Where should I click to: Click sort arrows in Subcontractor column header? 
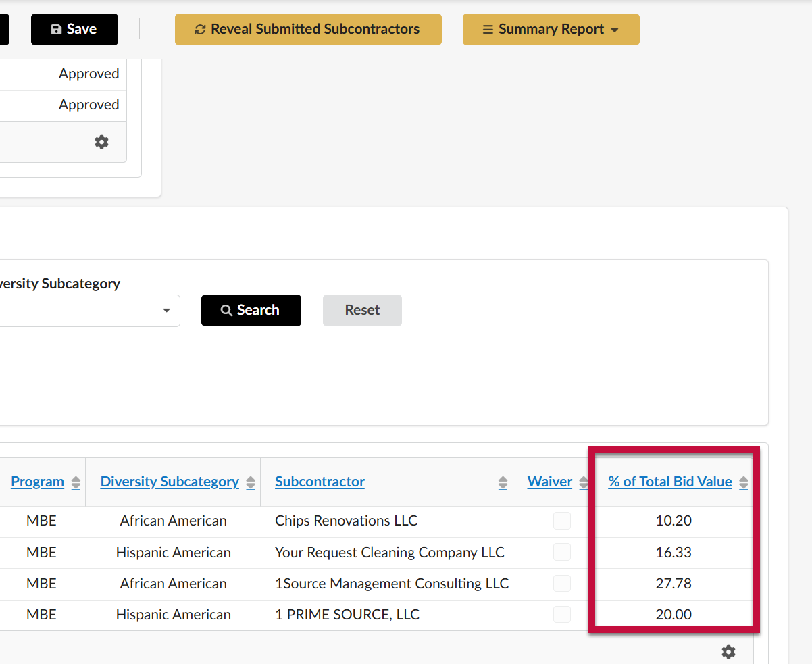[x=503, y=482]
